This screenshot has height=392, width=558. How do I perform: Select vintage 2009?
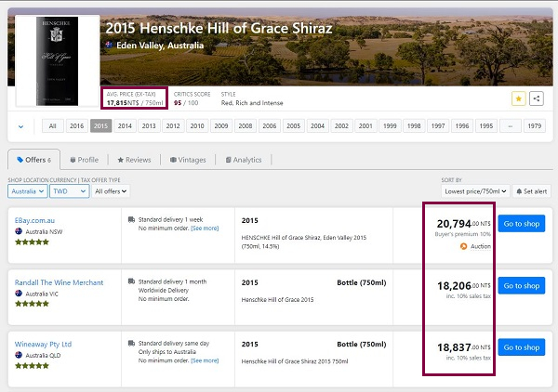[x=221, y=125]
